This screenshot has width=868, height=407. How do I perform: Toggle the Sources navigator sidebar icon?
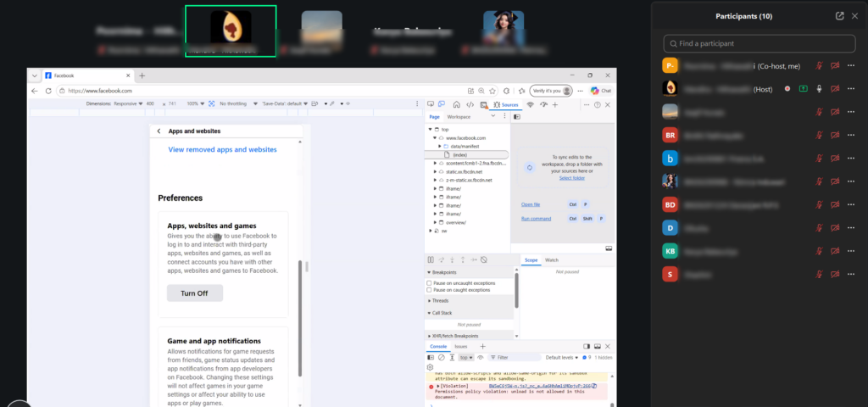tap(517, 117)
